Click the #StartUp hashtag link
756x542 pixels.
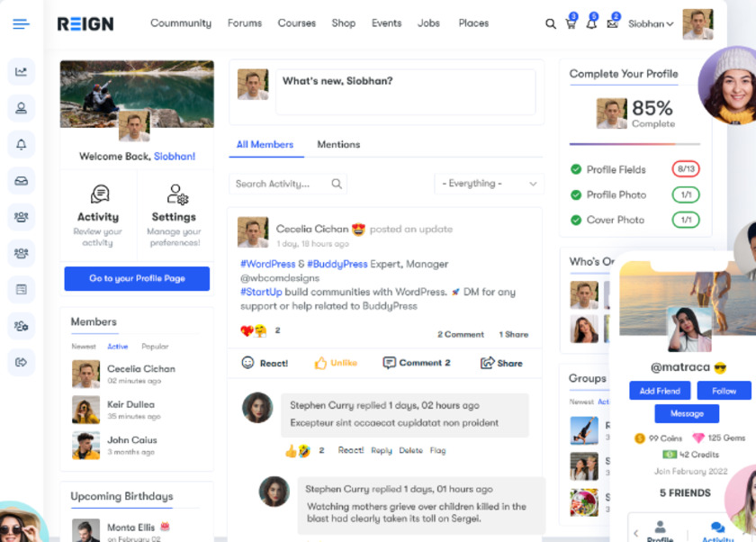pyautogui.click(x=261, y=293)
